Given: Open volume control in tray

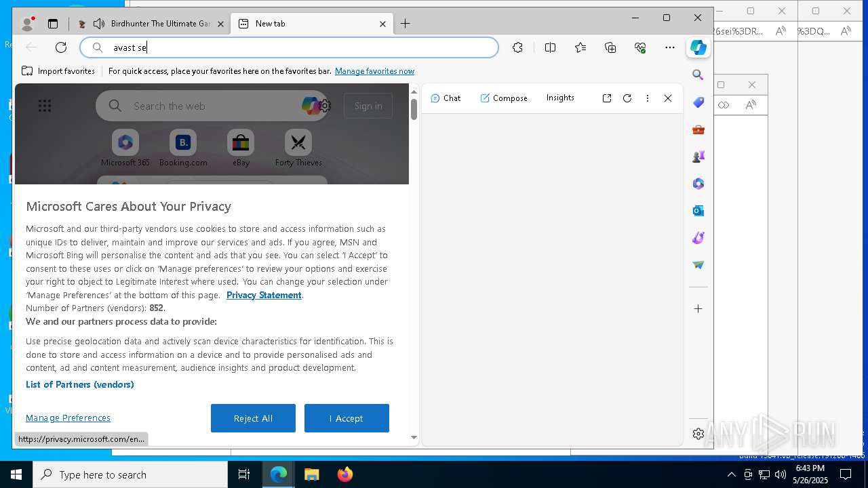Looking at the screenshot, I should [x=781, y=474].
